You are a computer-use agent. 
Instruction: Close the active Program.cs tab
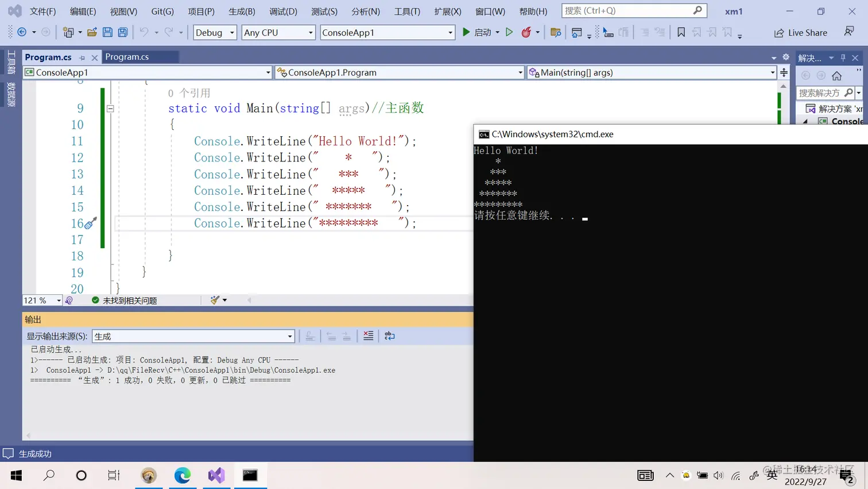coord(95,57)
